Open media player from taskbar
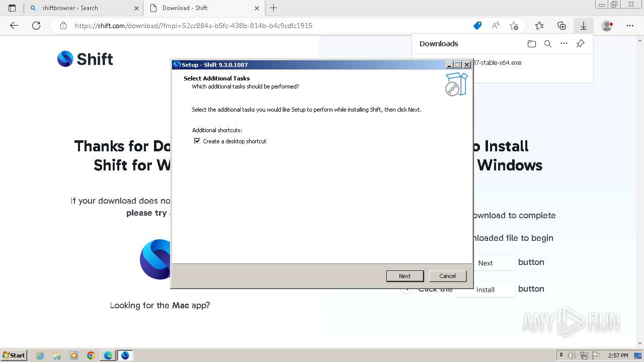This screenshot has width=644, height=362. 74,355
